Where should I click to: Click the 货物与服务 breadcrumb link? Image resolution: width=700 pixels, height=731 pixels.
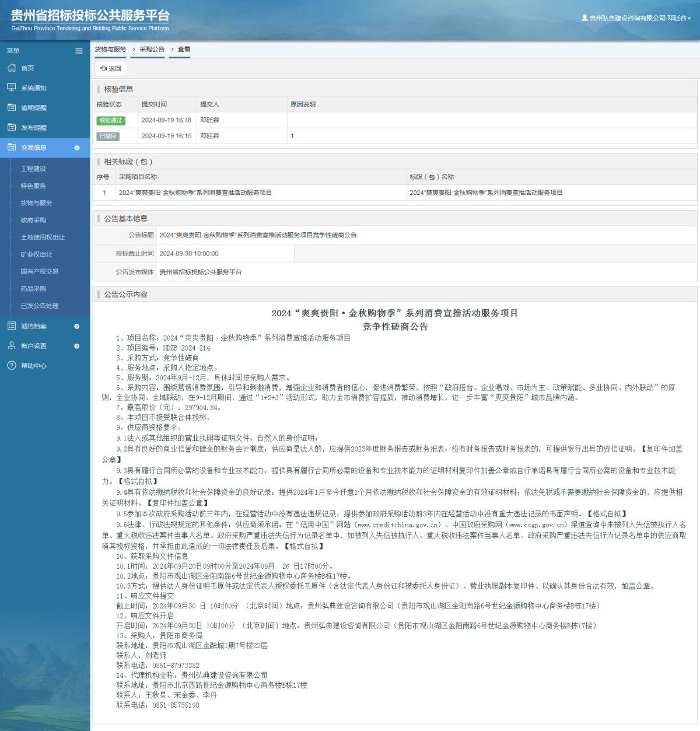click(110, 50)
